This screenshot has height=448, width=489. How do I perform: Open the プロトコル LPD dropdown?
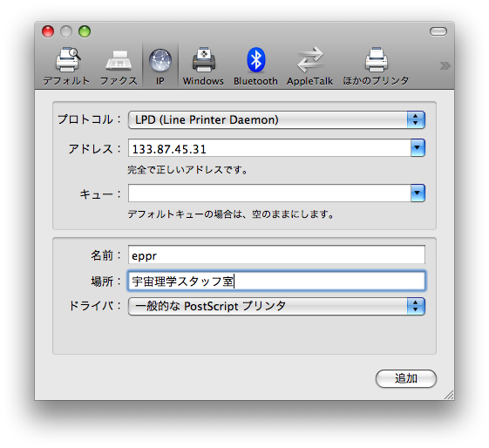click(276, 119)
